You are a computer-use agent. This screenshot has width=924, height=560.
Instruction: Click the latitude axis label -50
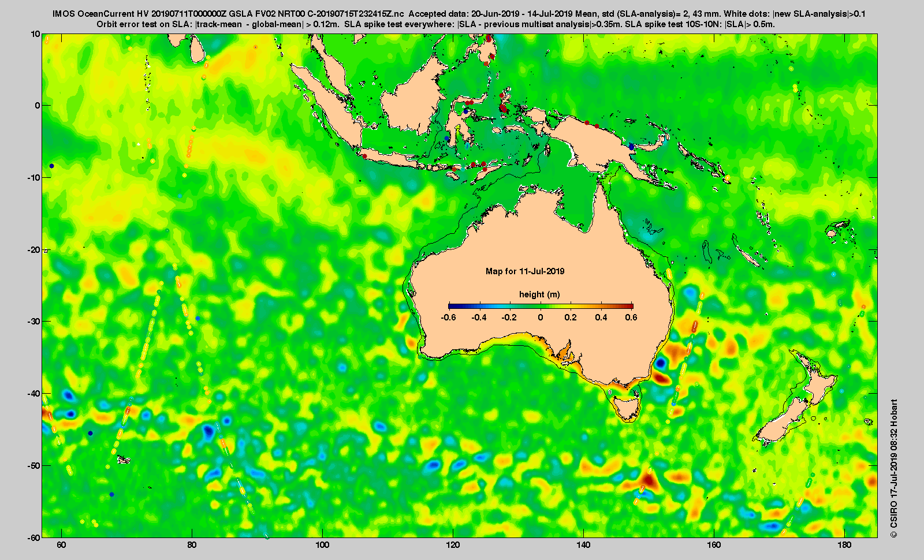click(x=34, y=465)
